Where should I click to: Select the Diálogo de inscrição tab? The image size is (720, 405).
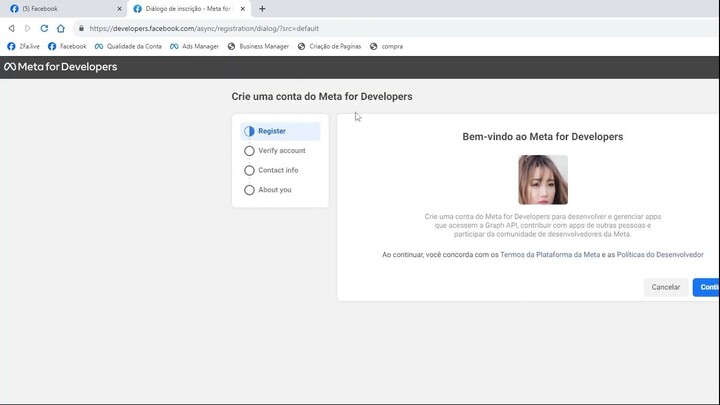(188, 9)
